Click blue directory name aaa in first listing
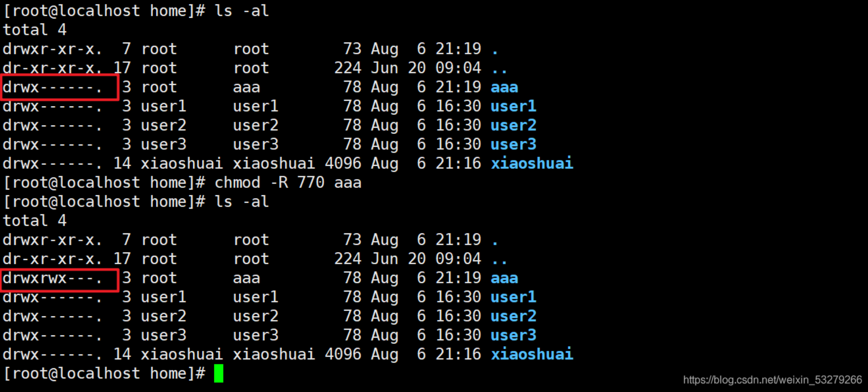 505,87
